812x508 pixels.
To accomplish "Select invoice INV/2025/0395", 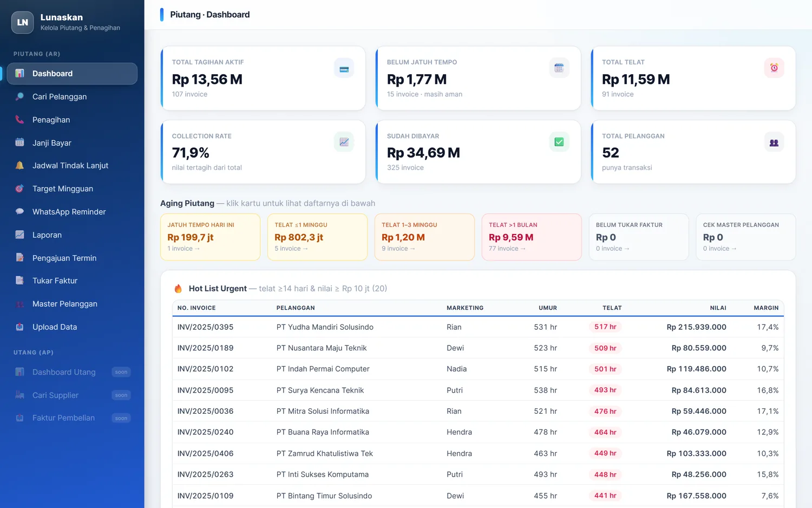I will (x=206, y=327).
